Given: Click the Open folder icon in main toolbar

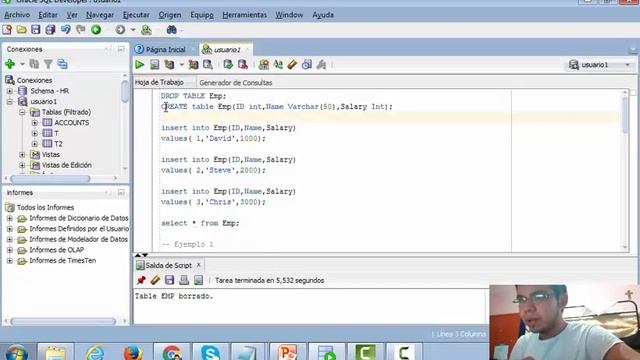Looking at the screenshot, I should point(21,29).
